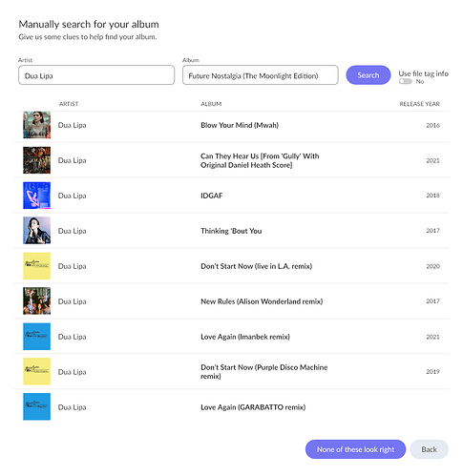463x476 pixels.
Task: Select the Love Again (GARABATTO remix) title
Action: coord(253,407)
